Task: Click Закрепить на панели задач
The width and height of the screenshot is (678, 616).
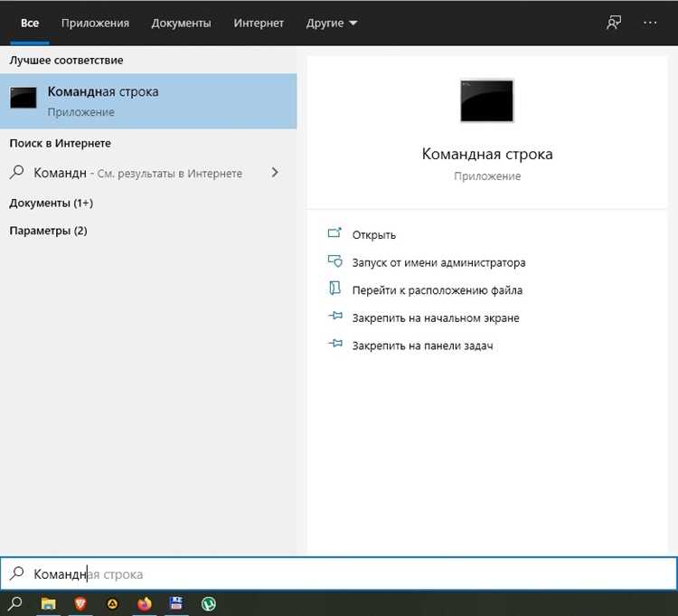Action: click(422, 346)
